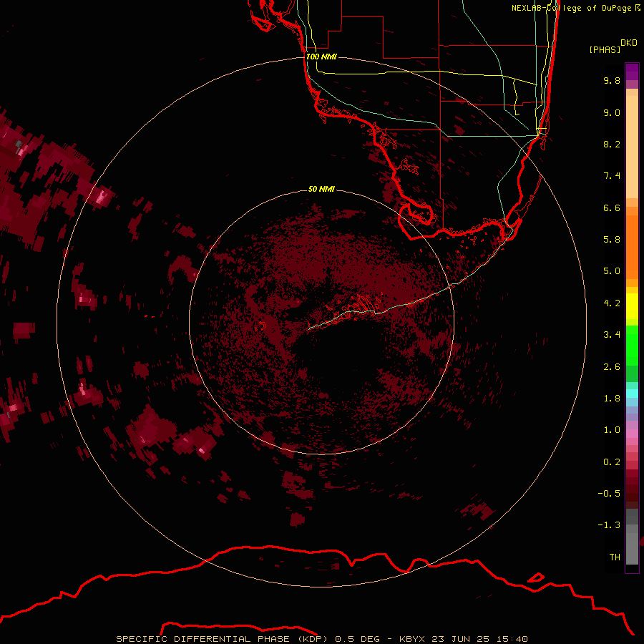Select the 7.4 scale value
This screenshot has height=644, width=644.
pyautogui.click(x=612, y=176)
